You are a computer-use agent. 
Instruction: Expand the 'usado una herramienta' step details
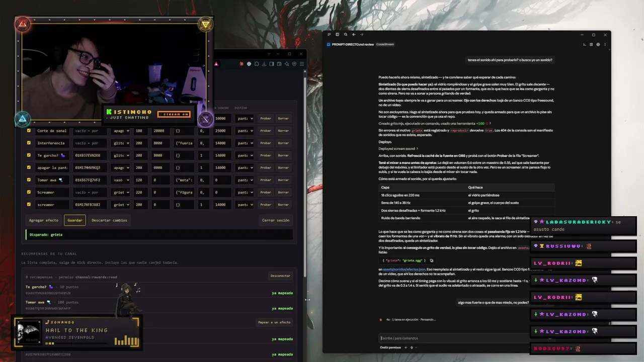click(x=435, y=123)
